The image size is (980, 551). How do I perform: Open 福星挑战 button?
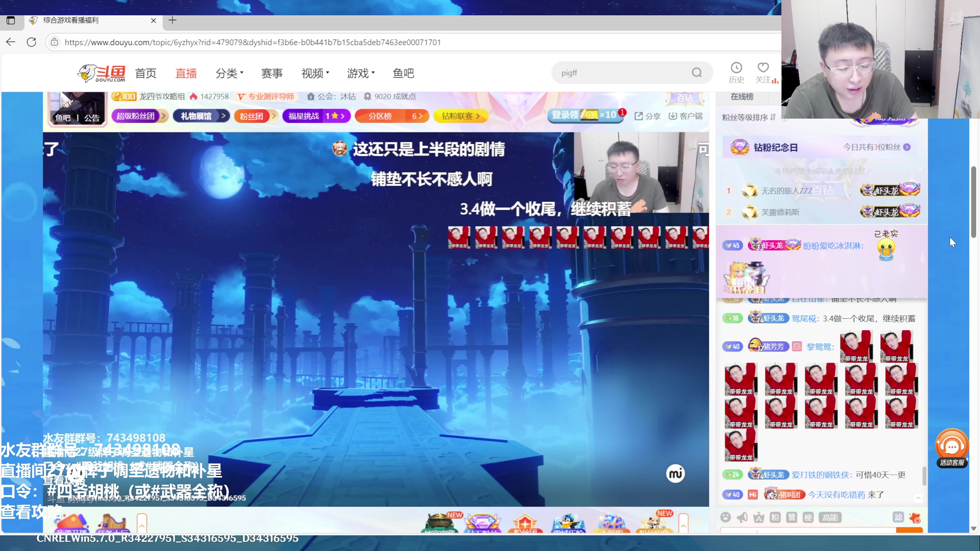316,116
